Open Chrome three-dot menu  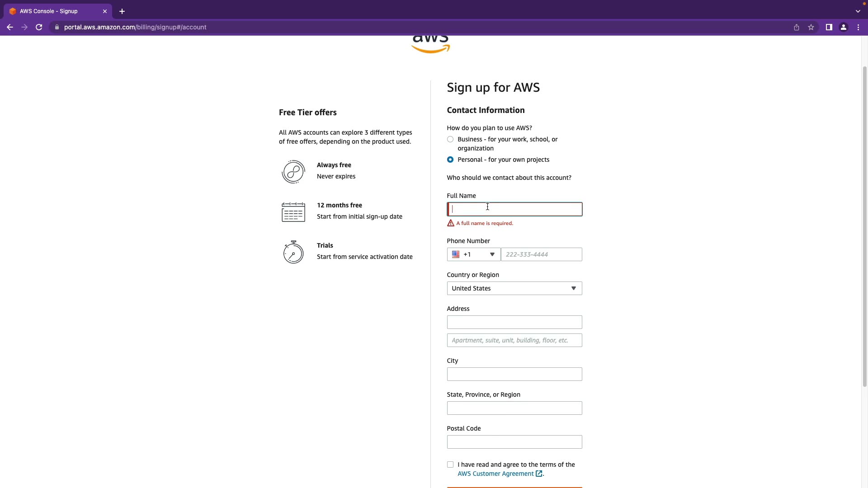(x=858, y=27)
